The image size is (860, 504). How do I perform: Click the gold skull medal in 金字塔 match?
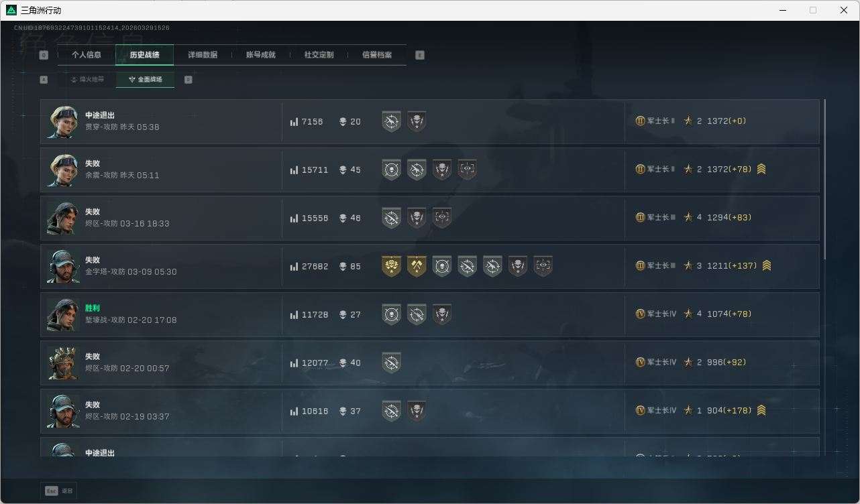392,266
